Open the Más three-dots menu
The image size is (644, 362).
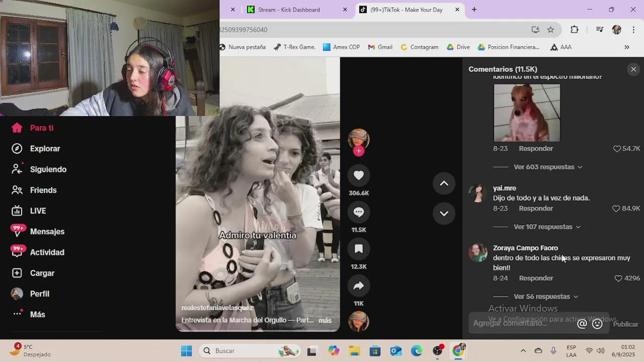[17, 314]
